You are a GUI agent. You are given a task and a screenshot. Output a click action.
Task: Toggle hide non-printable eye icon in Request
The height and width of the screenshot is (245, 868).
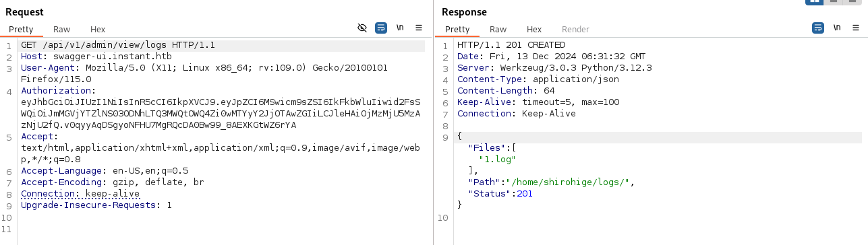(x=362, y=28)
